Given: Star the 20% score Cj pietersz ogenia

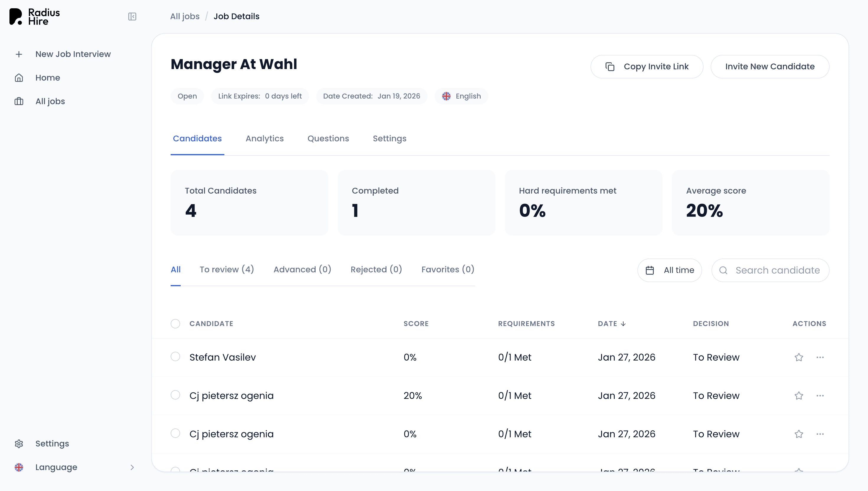Looking at the screenshot, I should coord(799,396).
